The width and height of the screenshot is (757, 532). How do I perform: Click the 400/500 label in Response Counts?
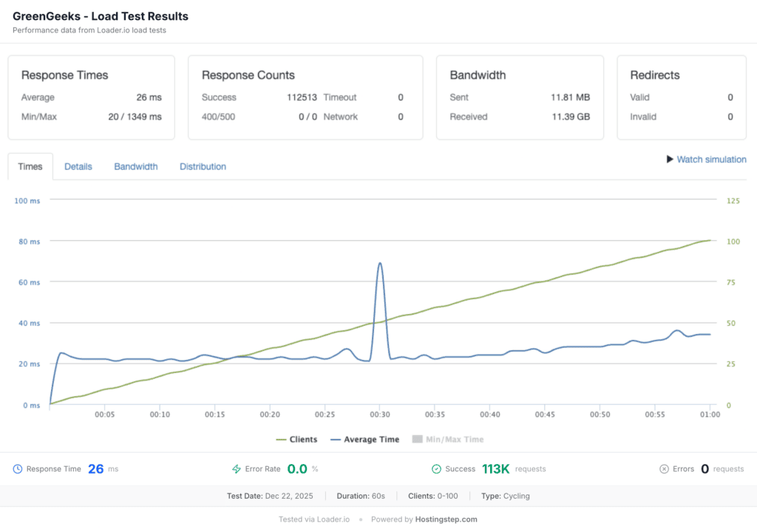click(218, 117)
